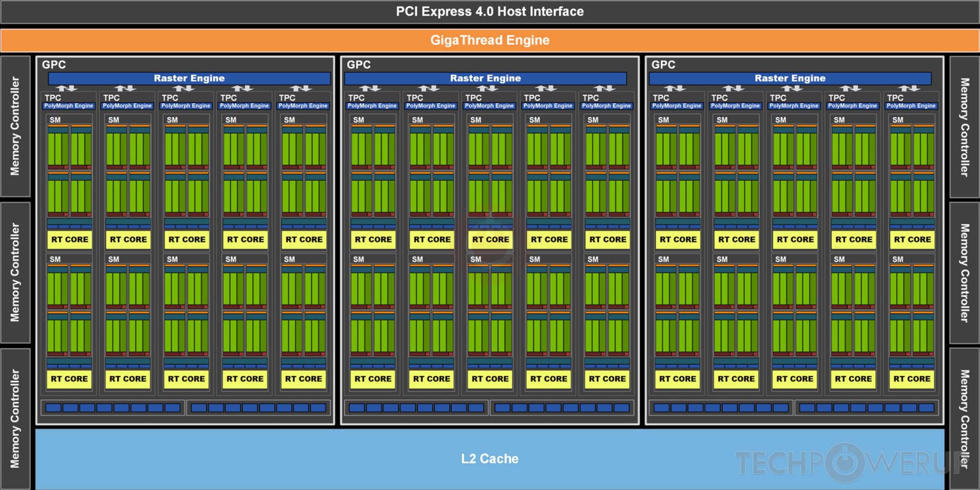Click the blue L2 Cache block
Viewport: 980px width, 490px height.
click(490, 458)
